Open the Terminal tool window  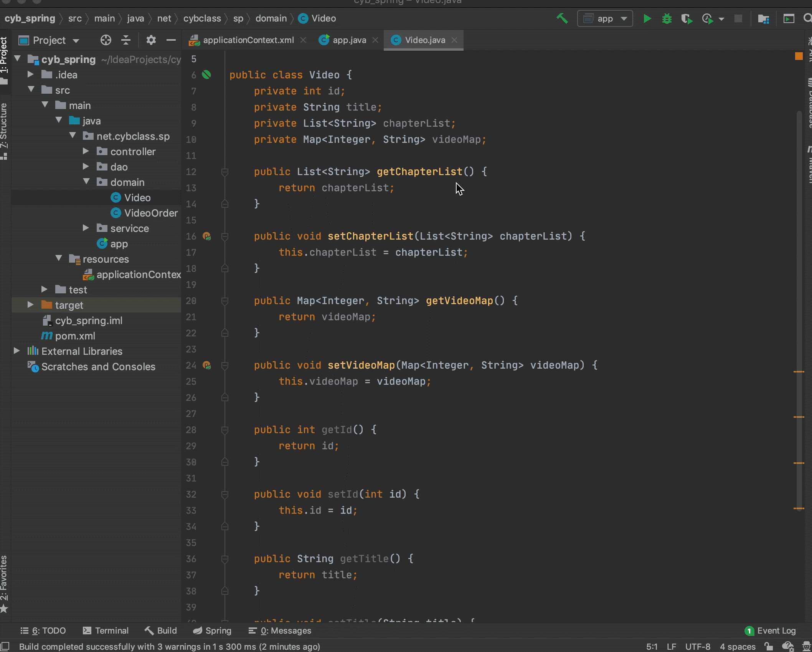(x=106, y=630)
